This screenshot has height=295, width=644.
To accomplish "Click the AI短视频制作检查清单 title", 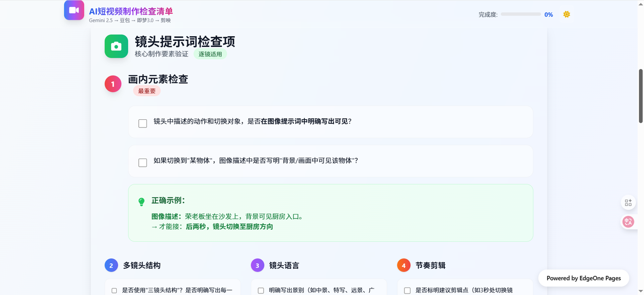I will [x=131, y=11].
